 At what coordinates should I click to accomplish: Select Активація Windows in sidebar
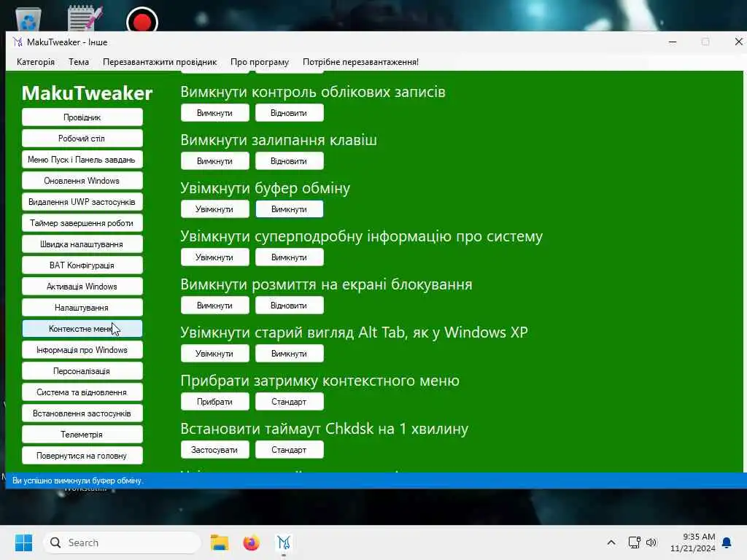pyautogui.click(x=82, y=287)
